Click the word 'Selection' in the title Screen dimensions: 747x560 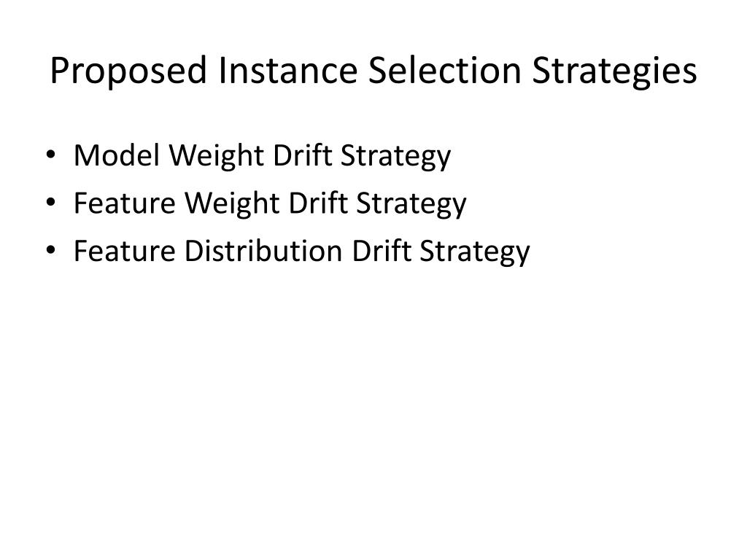click(x=444, y=70)
